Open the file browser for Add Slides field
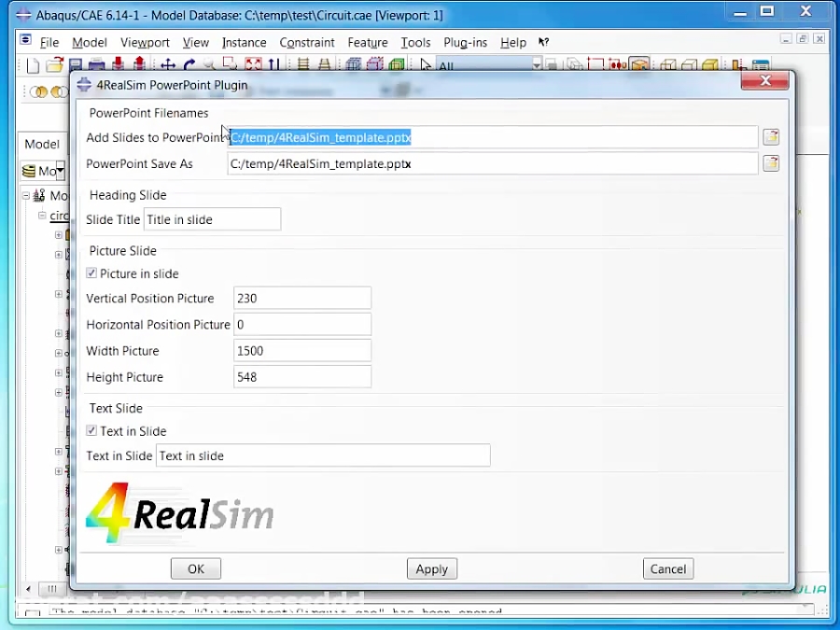Viewport: 840px width, 630px height. [771, 136]
